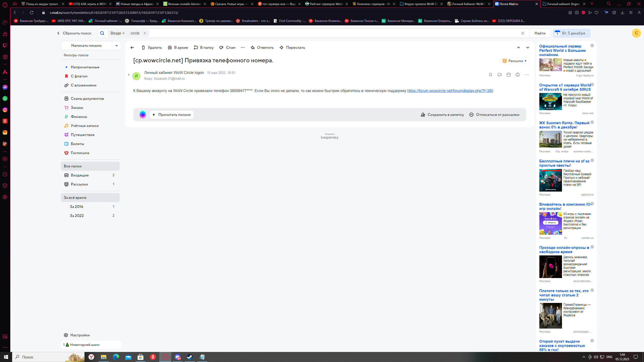Play Прочитать письмо audio reading
644x362 pixels.
click(172, 115)
